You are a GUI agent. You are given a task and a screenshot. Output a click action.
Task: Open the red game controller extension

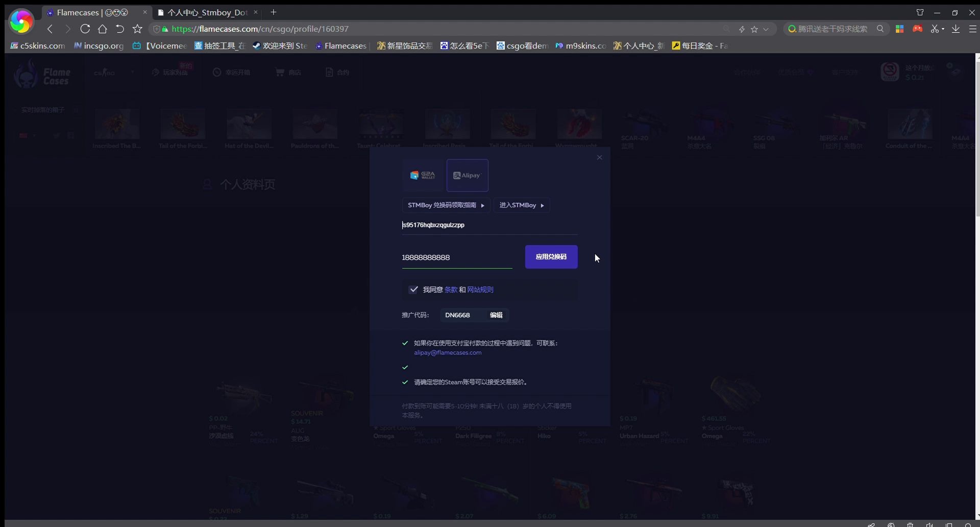(917, 29)
